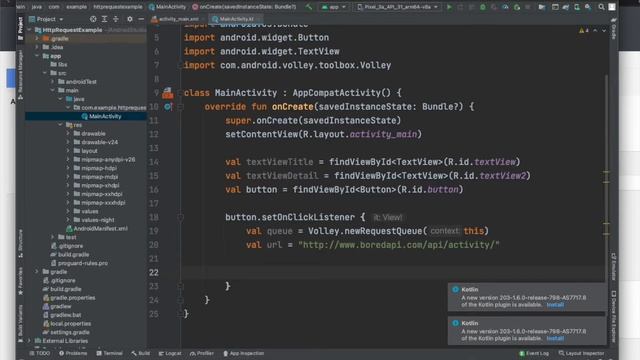Open the Layout Inspector button
640x360 pixels.
581,353
